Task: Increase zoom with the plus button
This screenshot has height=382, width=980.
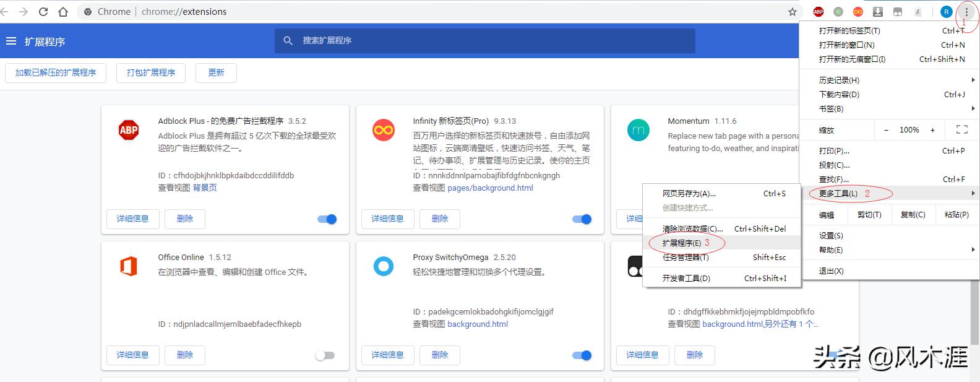Action: (x=932, y=130)
